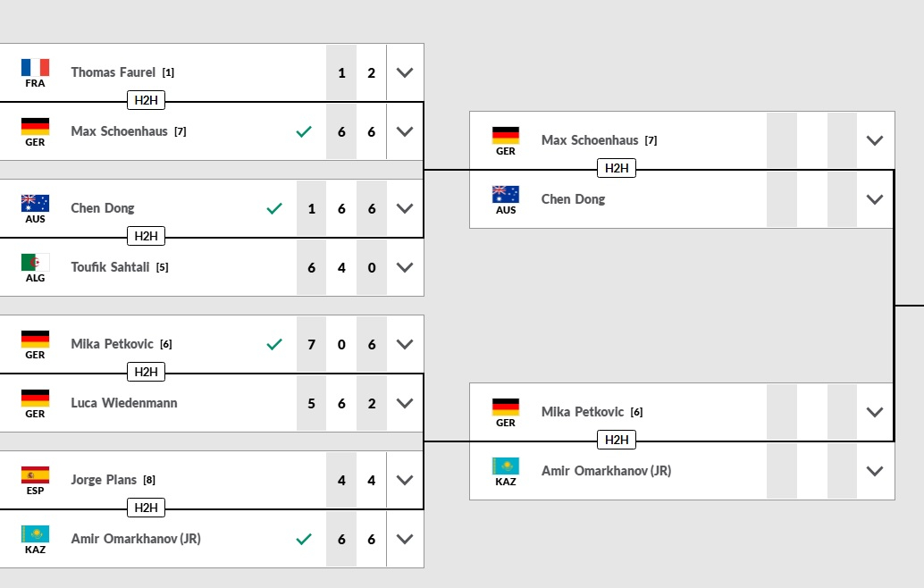924x588 pixels.
Task: Click the green winner checkmark for Amir Omarkhanov
Action: [x=304, y=539]
